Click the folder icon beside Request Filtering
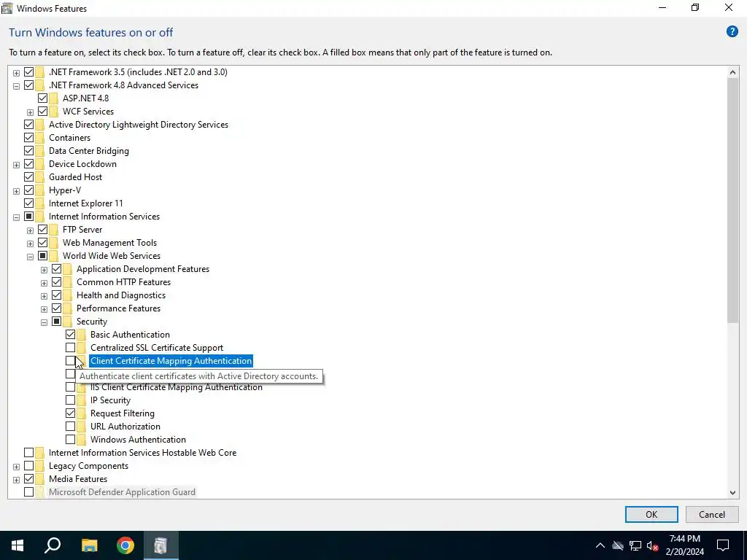Screen dimensions: 747x560 click(x=82, y=413)
